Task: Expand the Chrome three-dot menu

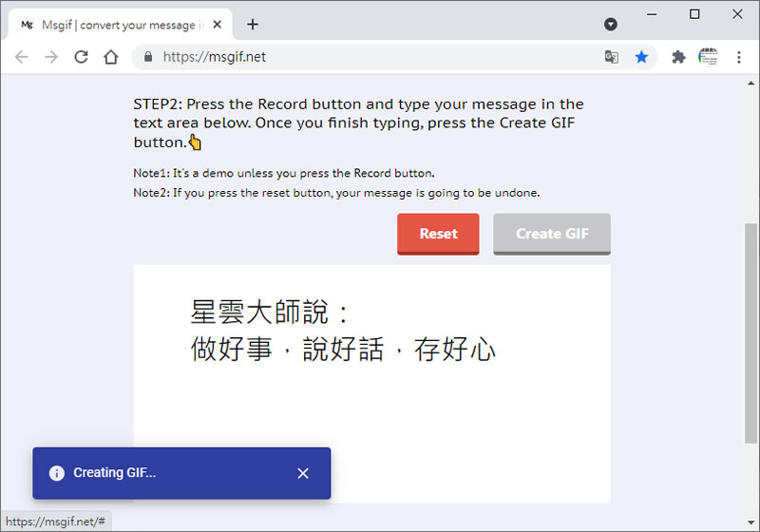Action: click(739, 57)
